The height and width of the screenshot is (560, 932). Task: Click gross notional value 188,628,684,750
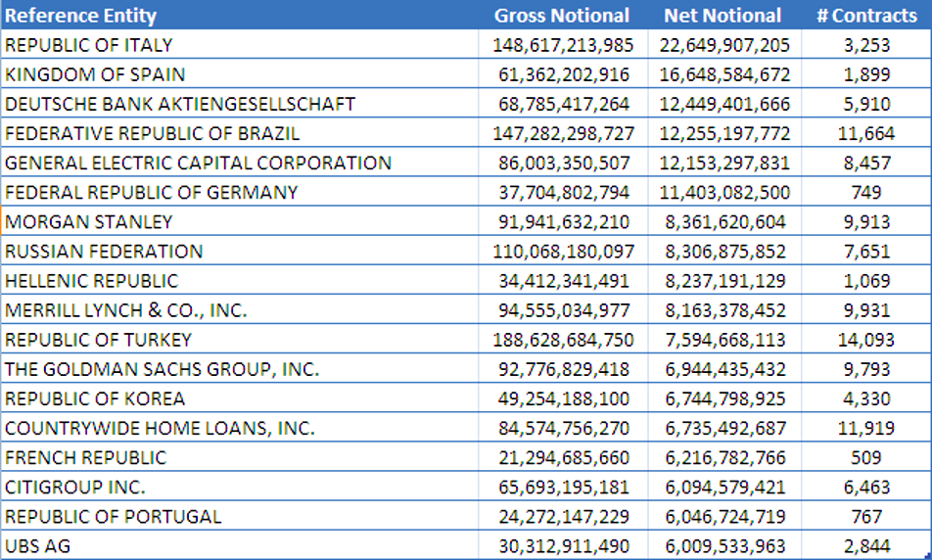pos(561,340)
